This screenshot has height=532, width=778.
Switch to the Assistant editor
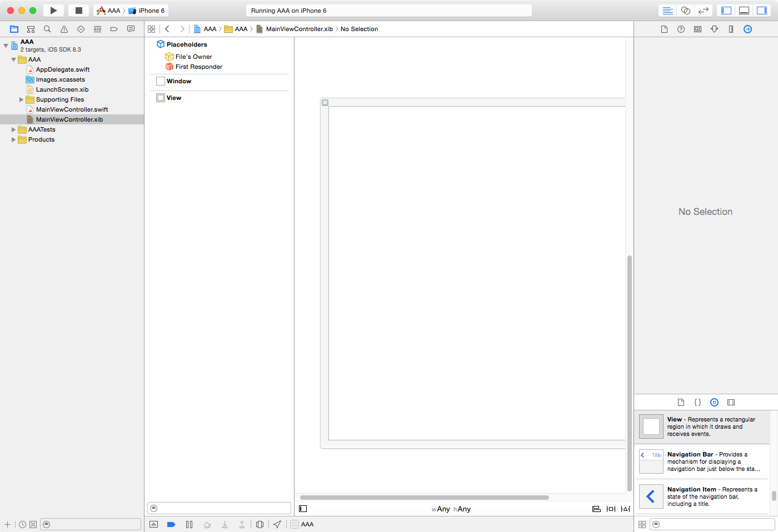686,11
